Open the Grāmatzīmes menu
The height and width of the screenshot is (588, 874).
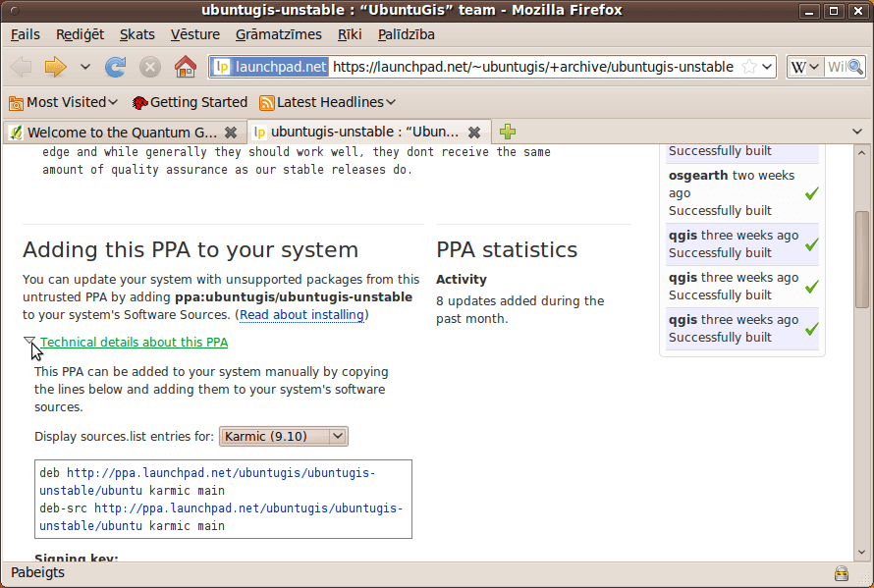coord(278,34)
